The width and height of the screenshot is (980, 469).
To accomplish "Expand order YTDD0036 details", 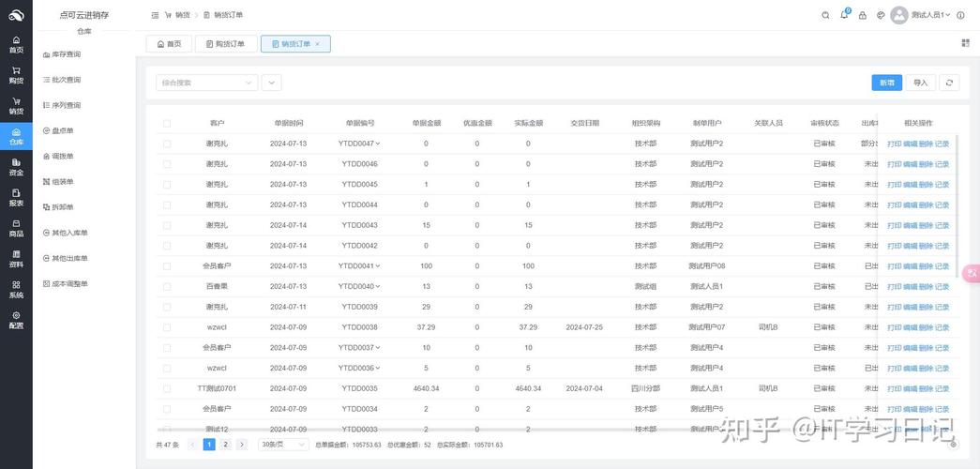I will point(378,369).
